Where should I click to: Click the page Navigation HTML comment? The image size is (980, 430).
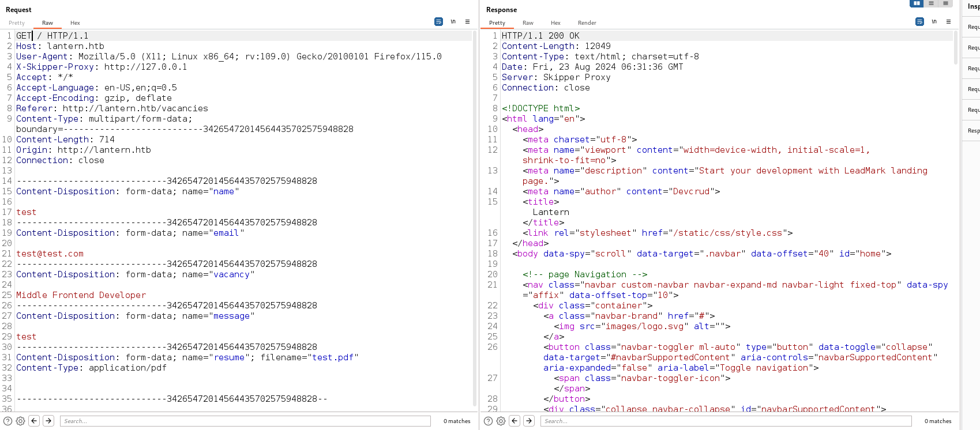585,274
